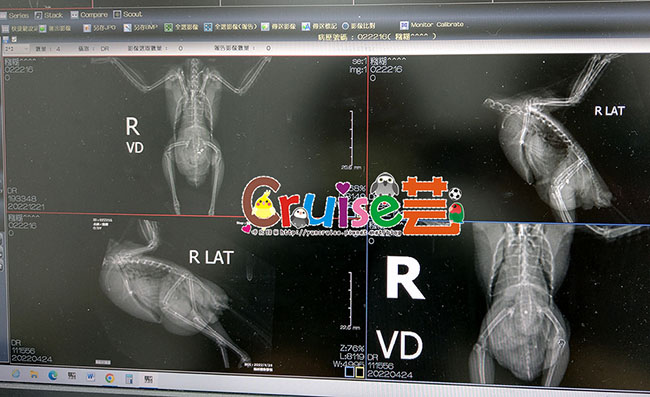Click the small save icon below toolbar

tap(6, 39)
